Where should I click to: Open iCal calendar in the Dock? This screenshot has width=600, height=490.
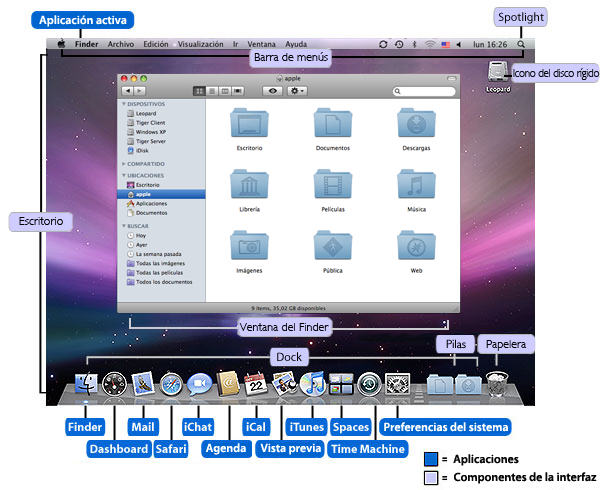tap(256, 384)
